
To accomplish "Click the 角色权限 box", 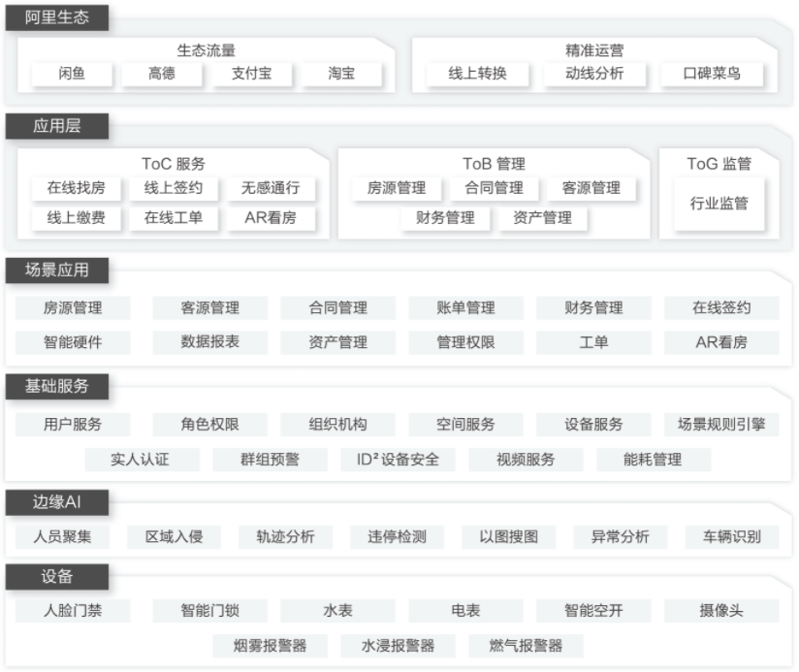I will click(210, 425).
